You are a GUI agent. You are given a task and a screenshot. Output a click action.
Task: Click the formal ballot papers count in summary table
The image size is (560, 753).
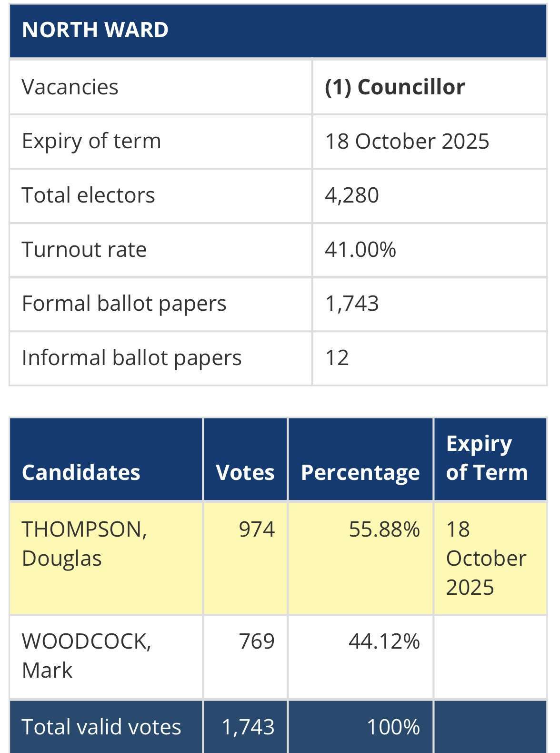coord(352,304)
